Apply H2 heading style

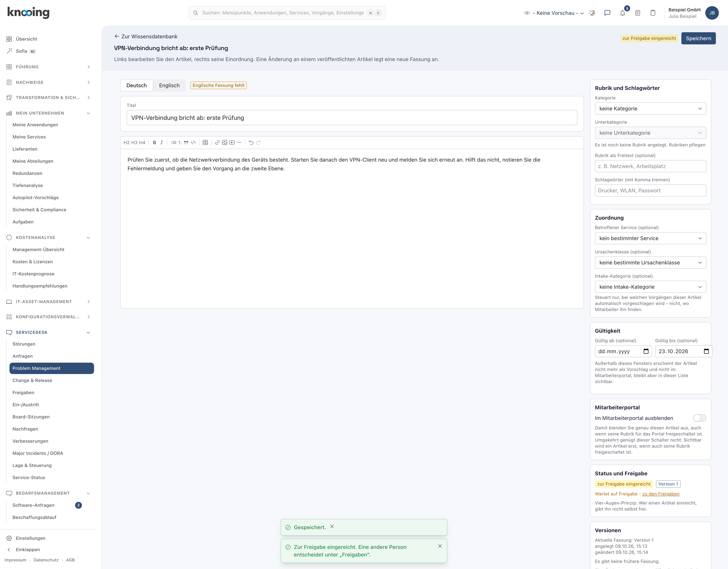coord(127,142)
